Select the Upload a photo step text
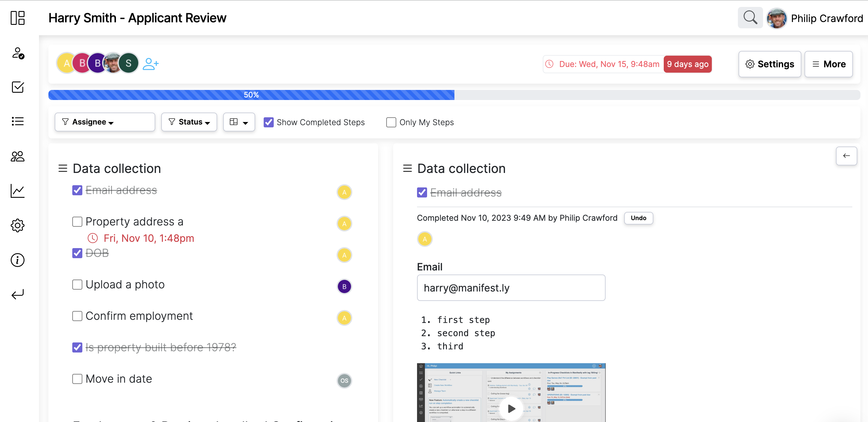Image resolution: width=868 pixels, height=422 pixels. pyautogui.click(x=125, y=285)
